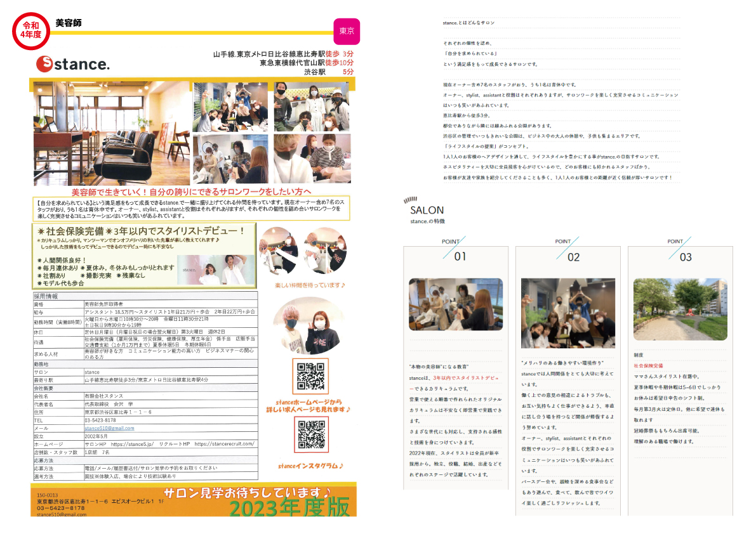Screen dimensions: 756x534
Task: Open the small stance. duo photo in the yellow box
Action: click(x=216, y=269)
